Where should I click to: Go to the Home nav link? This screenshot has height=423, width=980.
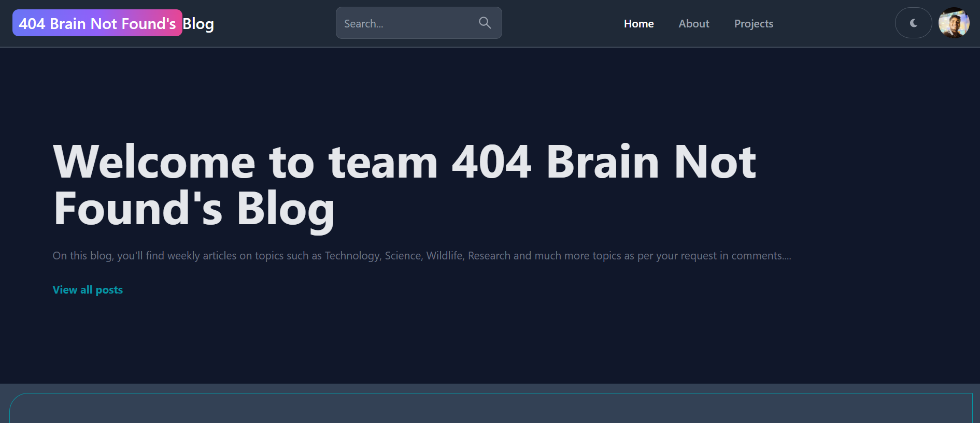638,24
